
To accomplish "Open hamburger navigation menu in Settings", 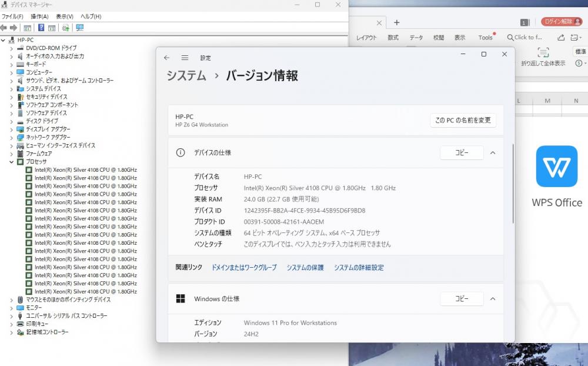I will click(x=185, y=58).
